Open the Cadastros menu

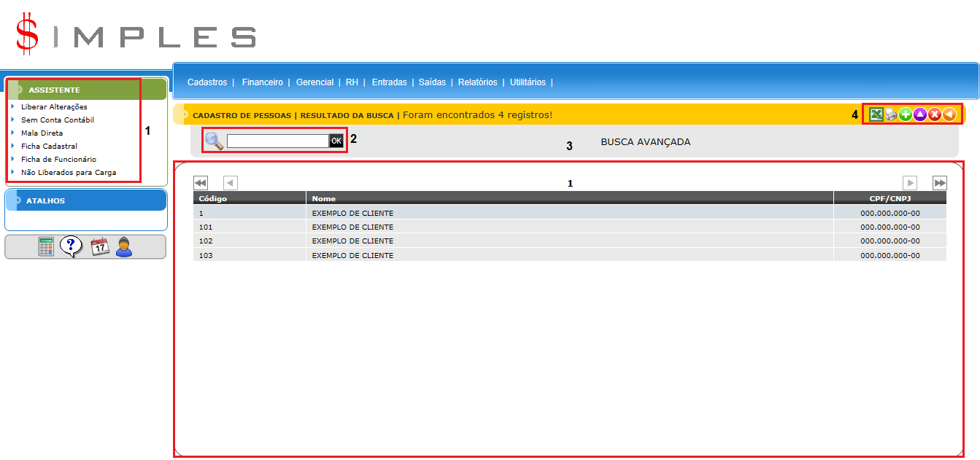click(207, 82)
